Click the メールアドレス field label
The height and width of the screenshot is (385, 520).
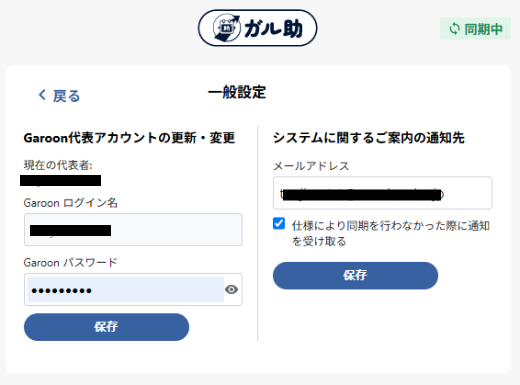pyautogui.click(x=311, y=166)
